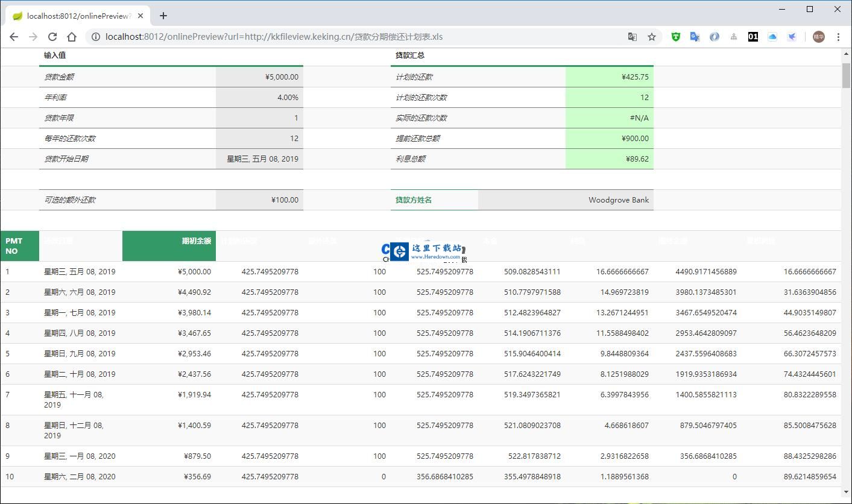Click the blue circular extension icon
Image resolution: width=852 pixels, height=504 pixels.
[714, 37]
